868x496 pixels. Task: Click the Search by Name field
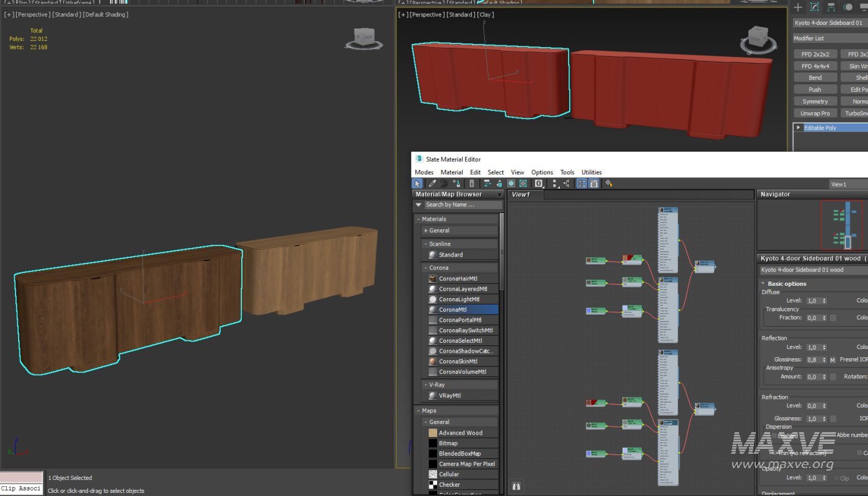tap(462, 205)
